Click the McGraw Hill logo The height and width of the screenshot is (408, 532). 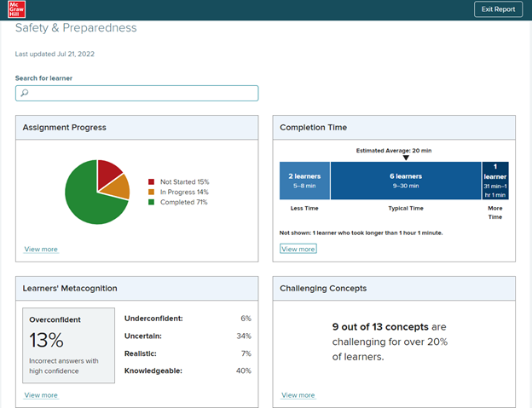click(x=17, y=9)
